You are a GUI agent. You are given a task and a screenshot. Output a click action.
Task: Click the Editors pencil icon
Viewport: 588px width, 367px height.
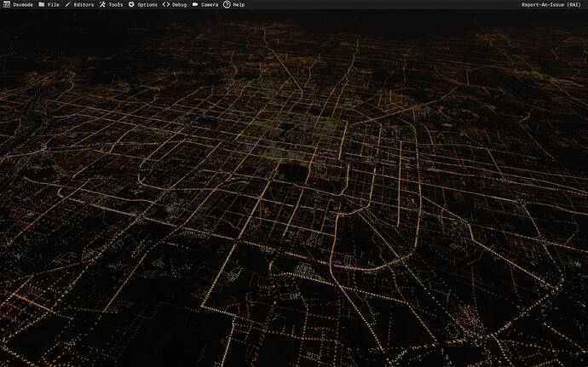click(67, 5)
